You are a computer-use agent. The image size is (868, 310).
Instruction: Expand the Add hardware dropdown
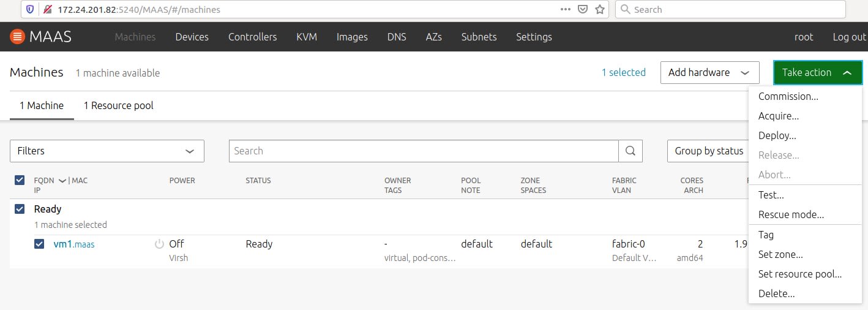pyautogui.click(x=709, y=72)
